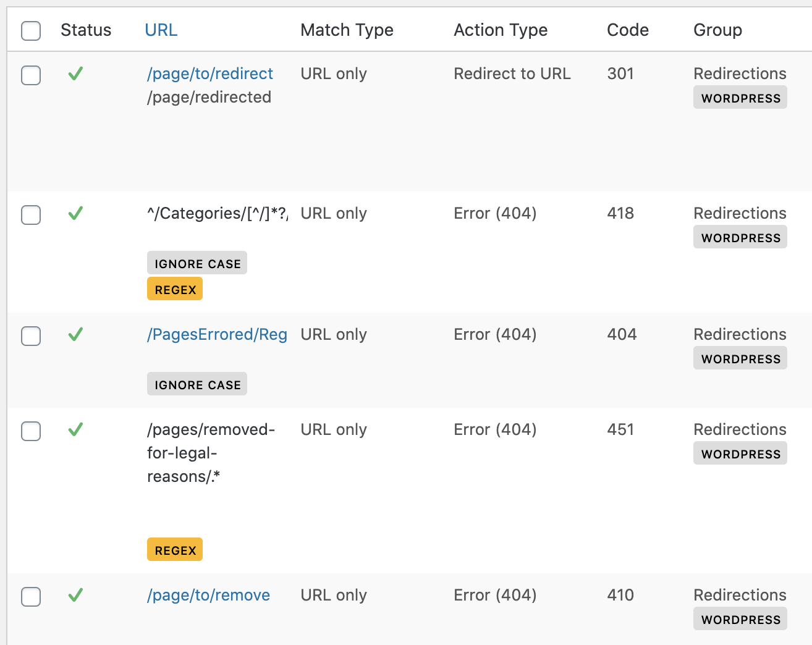Tick the checkbox for the ^/Categories row

pyautogui.click(x=31, y=215)
